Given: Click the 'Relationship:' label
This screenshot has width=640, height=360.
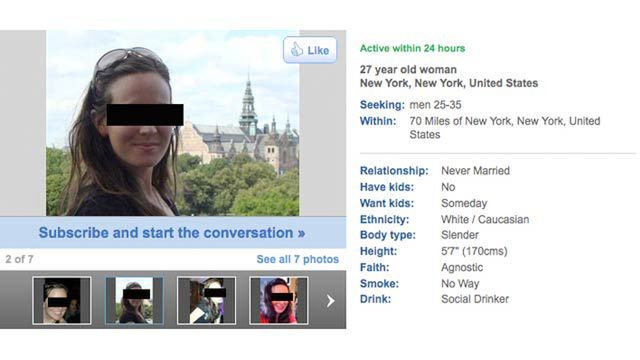Looking at the screenshot, I should 394,171.
